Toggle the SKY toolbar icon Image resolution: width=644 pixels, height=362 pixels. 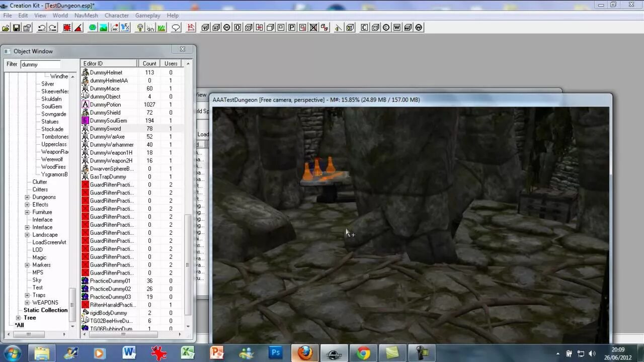[x=150, y=28]
